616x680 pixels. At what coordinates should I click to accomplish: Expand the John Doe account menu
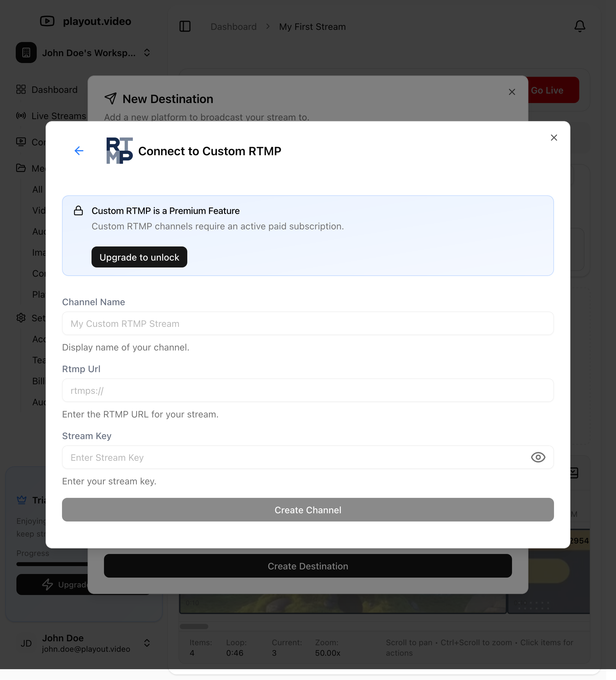[x=147, y=643]
